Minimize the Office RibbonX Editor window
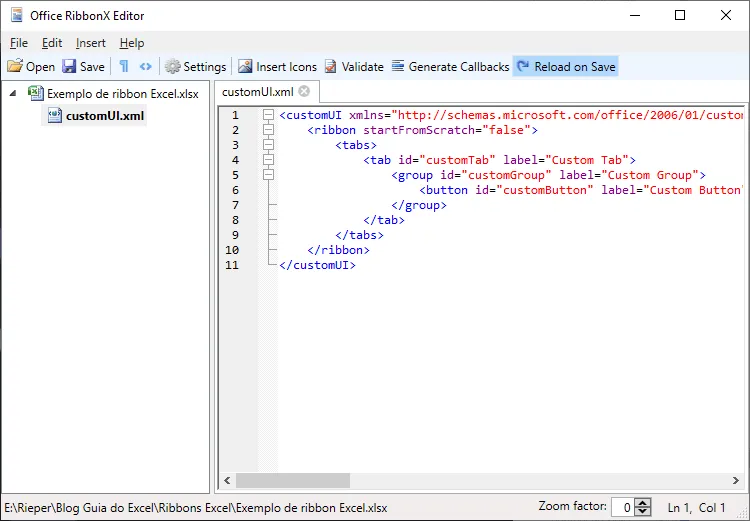 coord(635,15)
